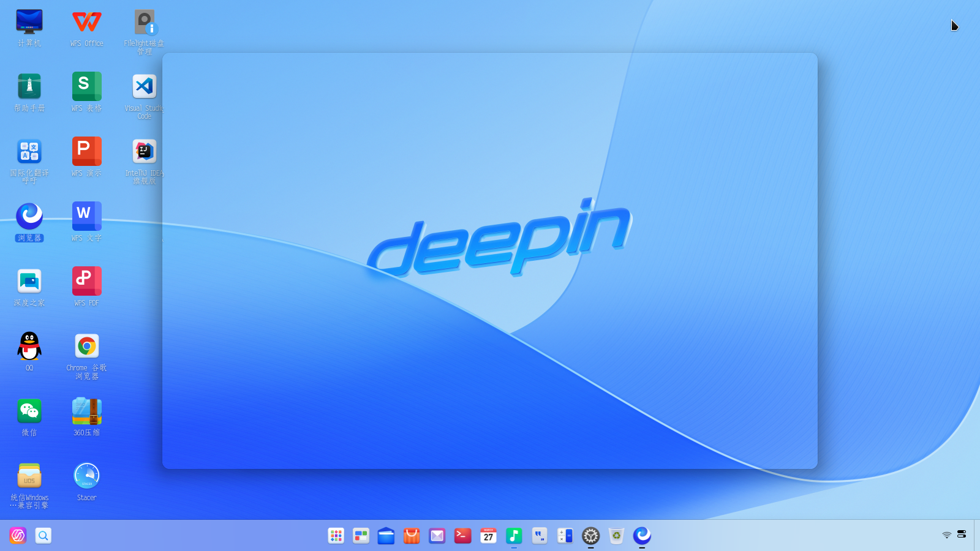Open the quick settings toggles tray icon
The width and height of the screenshot is (980, 551).
(x=962, y=534)
